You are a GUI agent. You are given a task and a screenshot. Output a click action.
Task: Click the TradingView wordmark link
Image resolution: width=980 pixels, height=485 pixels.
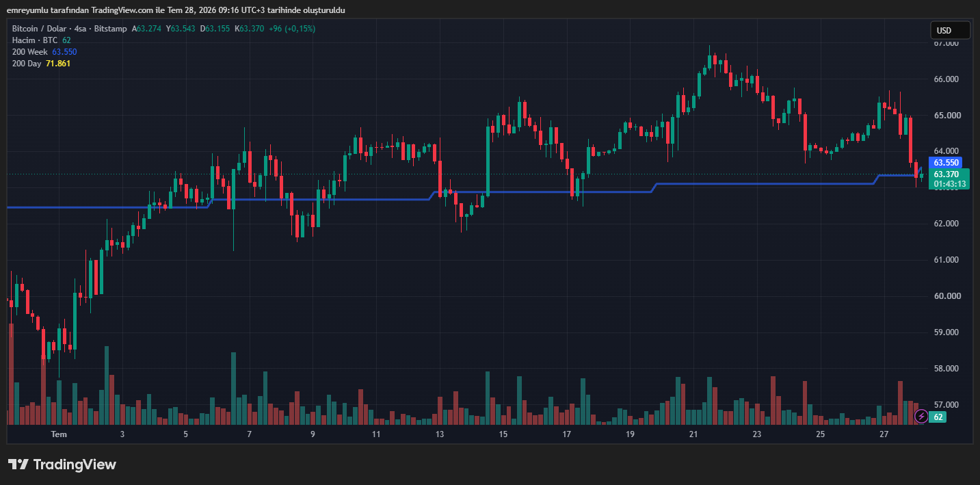coord(75,464)
